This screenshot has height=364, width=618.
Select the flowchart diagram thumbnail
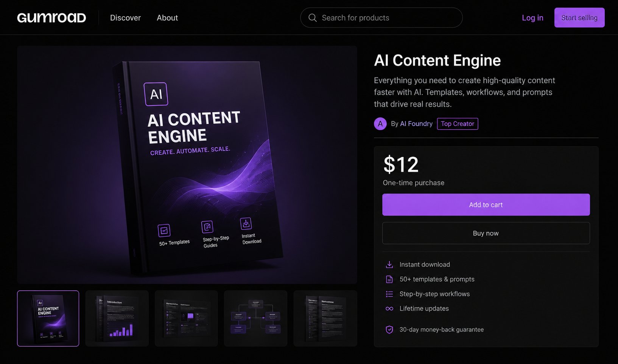pyautogui.click(x=255, y=318)
